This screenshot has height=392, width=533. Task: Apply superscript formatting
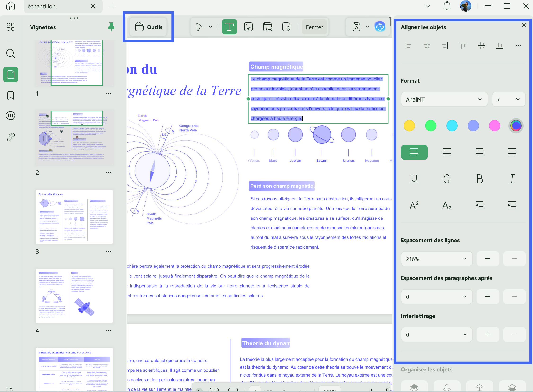point(414,205)
